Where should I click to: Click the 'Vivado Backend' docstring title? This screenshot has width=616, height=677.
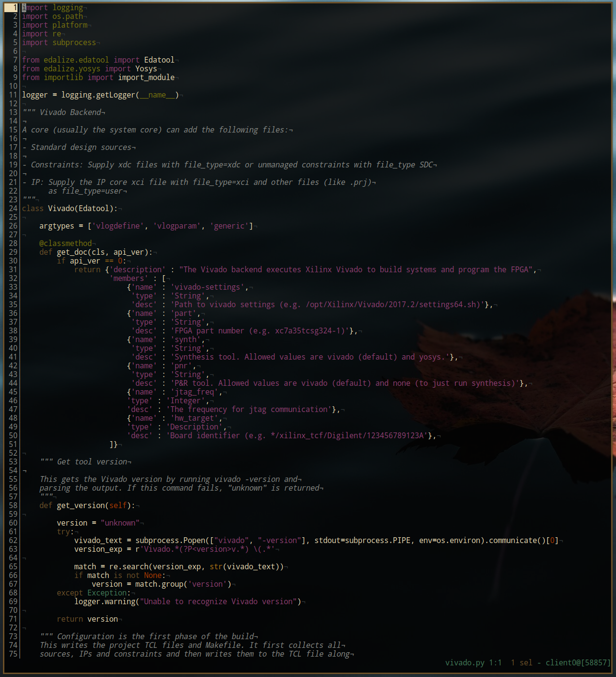(70, 112)
